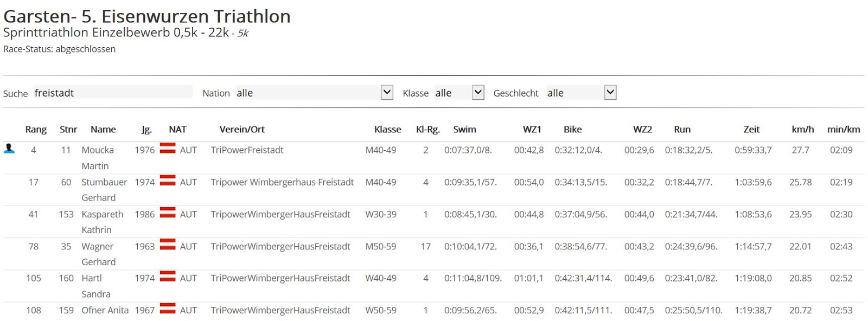Sort by Kl-Rg. column header
Image resolution: width=868 pixels, height=321 pixels.
point(427,130)
